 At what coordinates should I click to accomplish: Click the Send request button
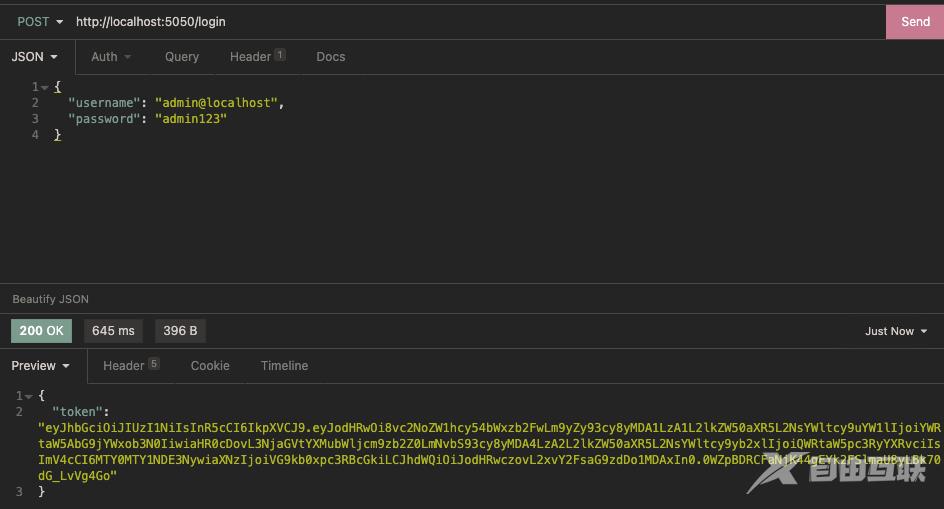(914, 22)
